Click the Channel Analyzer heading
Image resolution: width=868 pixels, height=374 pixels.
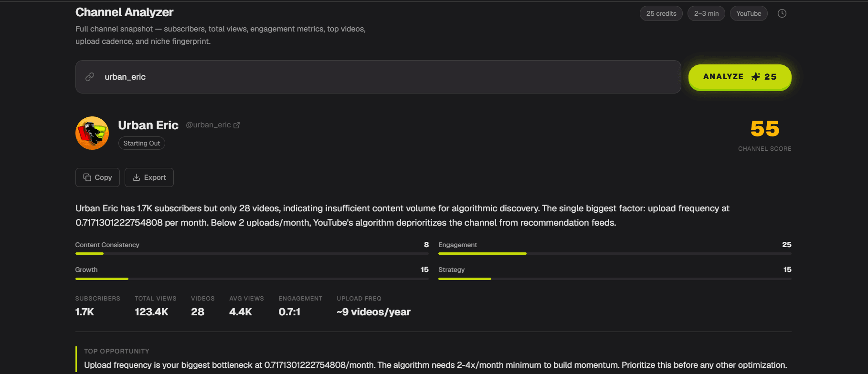pos(124,12)
